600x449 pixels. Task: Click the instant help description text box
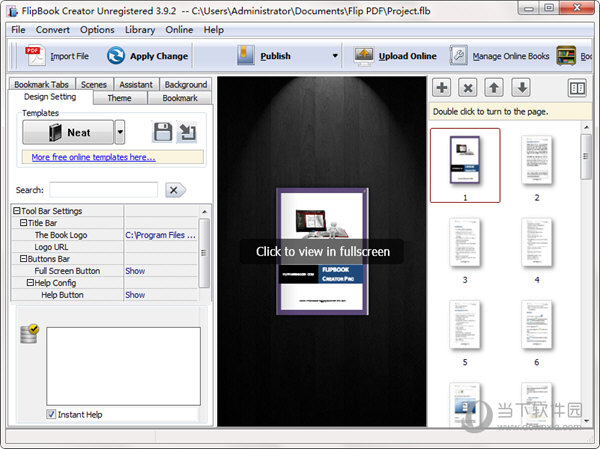(x=124, y=366)
